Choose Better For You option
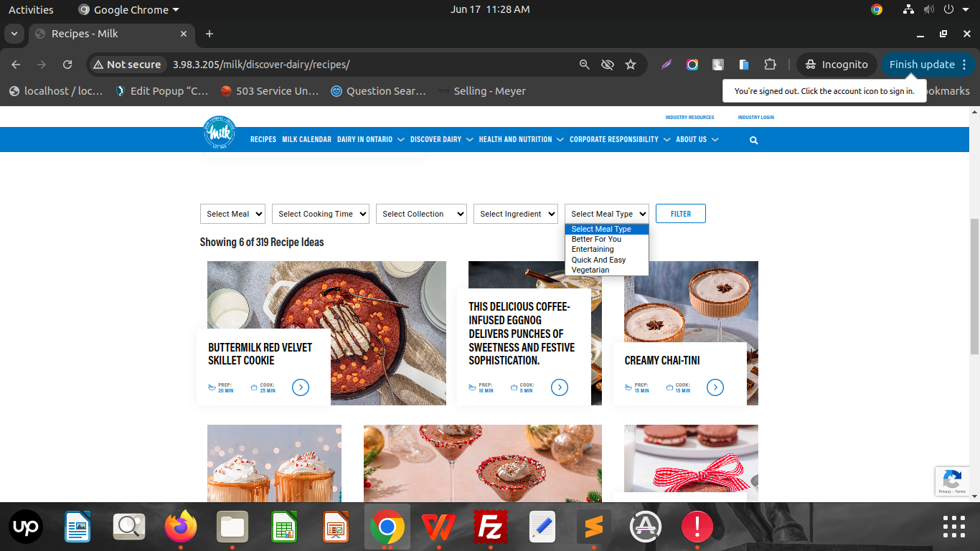980x551 pixels. click(x=607, y=239)
